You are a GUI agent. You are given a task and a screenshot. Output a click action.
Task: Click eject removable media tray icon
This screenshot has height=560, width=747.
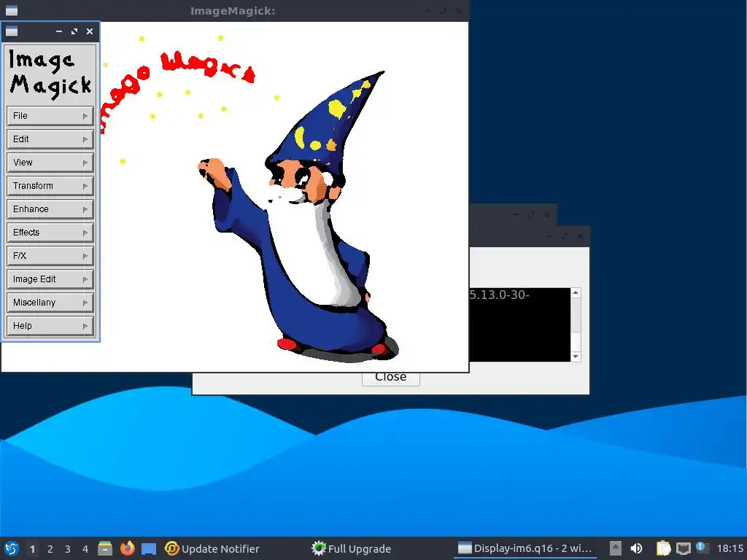(x=616, y=548)
